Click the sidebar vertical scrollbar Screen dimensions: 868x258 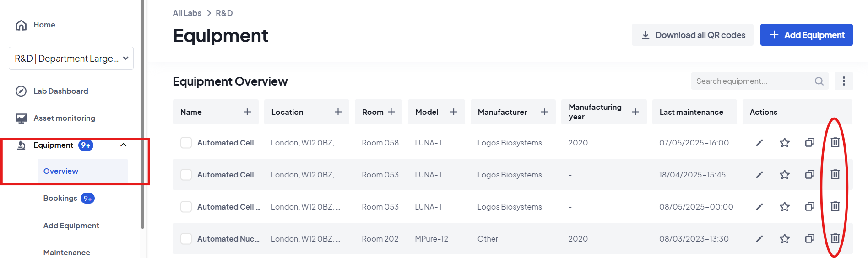click(x=143, y=114)
